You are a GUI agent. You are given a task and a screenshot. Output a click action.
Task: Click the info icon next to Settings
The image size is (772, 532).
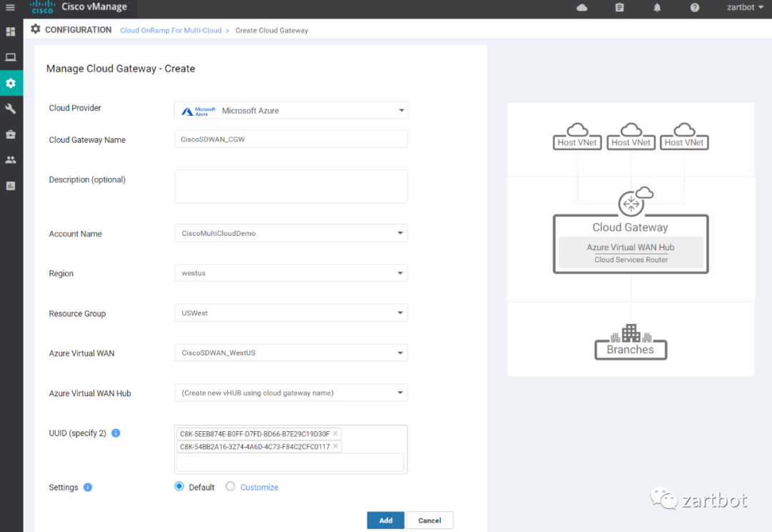click(88, 487)
